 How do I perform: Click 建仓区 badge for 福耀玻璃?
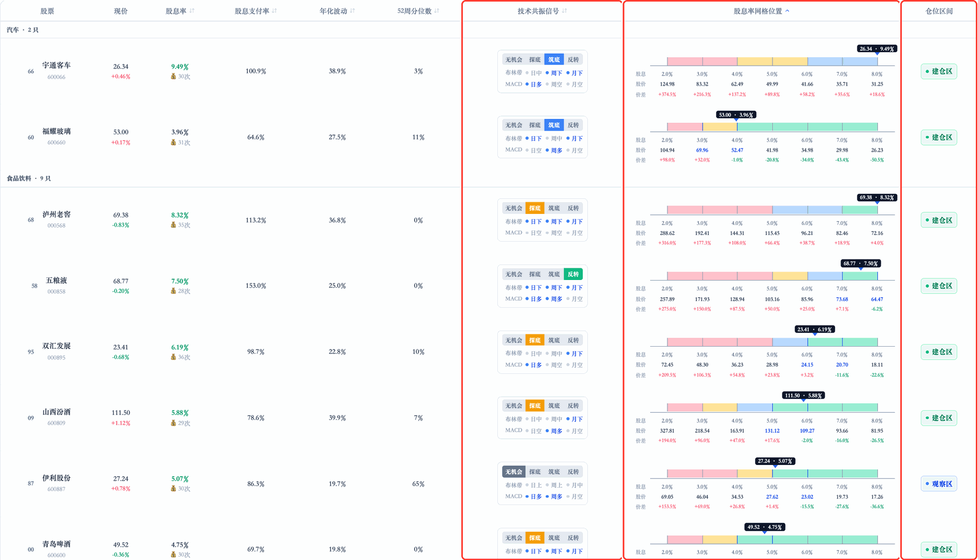coord(939,137)
